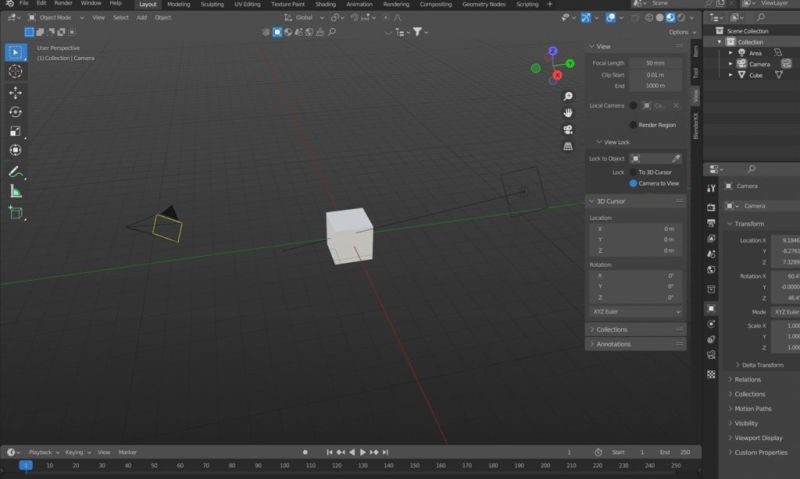Expand the Delta Transform section

click(x=762, y=365)
